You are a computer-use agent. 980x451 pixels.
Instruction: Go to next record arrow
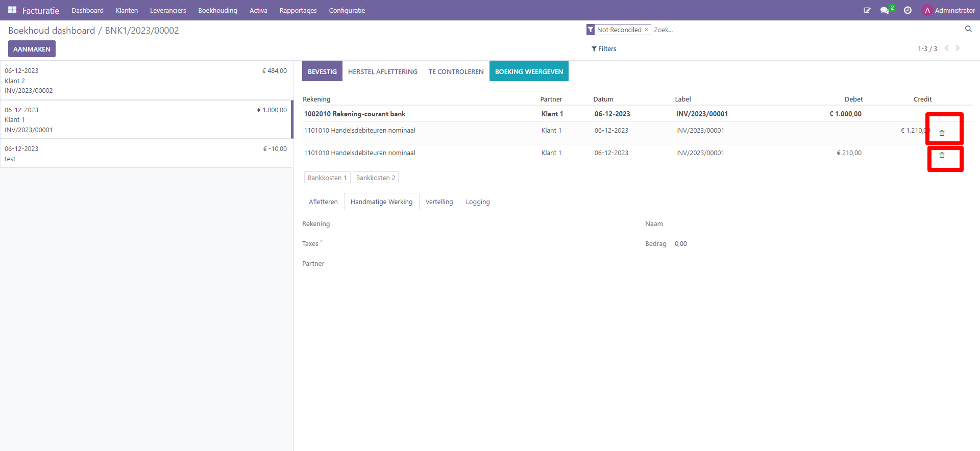958,48
